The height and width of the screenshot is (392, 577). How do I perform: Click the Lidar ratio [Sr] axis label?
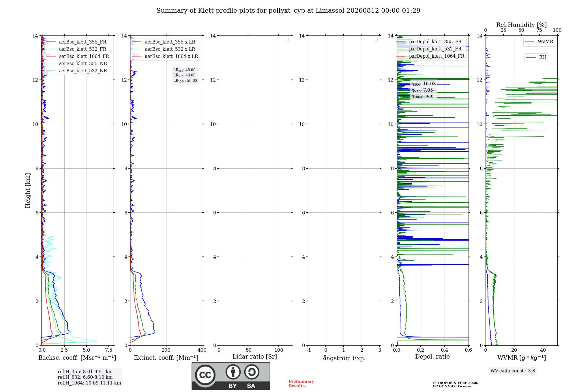pos(255,357)
